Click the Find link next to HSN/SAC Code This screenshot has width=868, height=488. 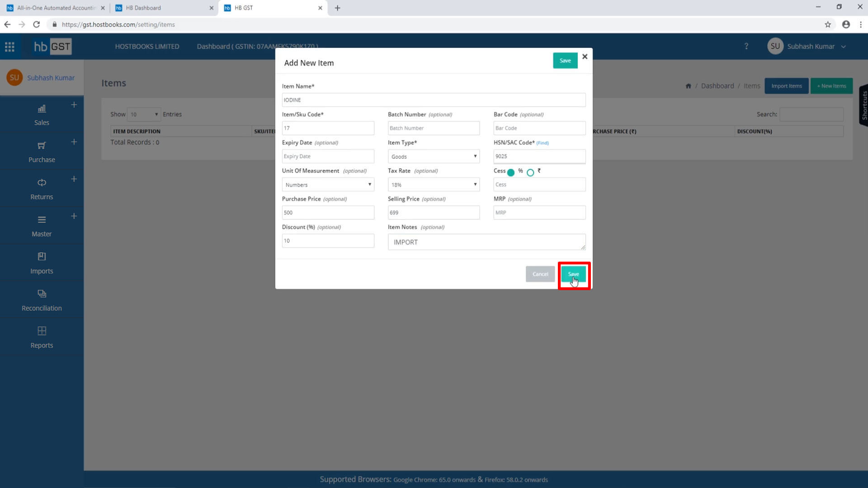(542, 142)
